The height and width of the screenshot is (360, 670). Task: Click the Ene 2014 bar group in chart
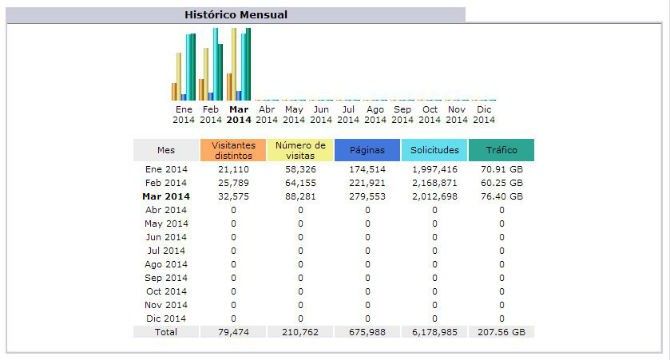184,67
